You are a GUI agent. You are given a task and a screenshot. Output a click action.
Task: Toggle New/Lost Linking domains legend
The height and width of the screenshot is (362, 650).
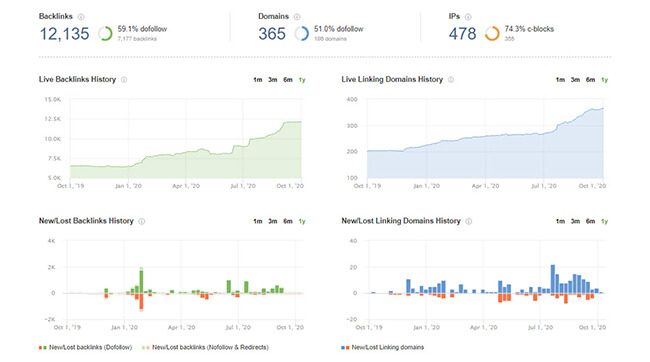click(x=383, y=347)
